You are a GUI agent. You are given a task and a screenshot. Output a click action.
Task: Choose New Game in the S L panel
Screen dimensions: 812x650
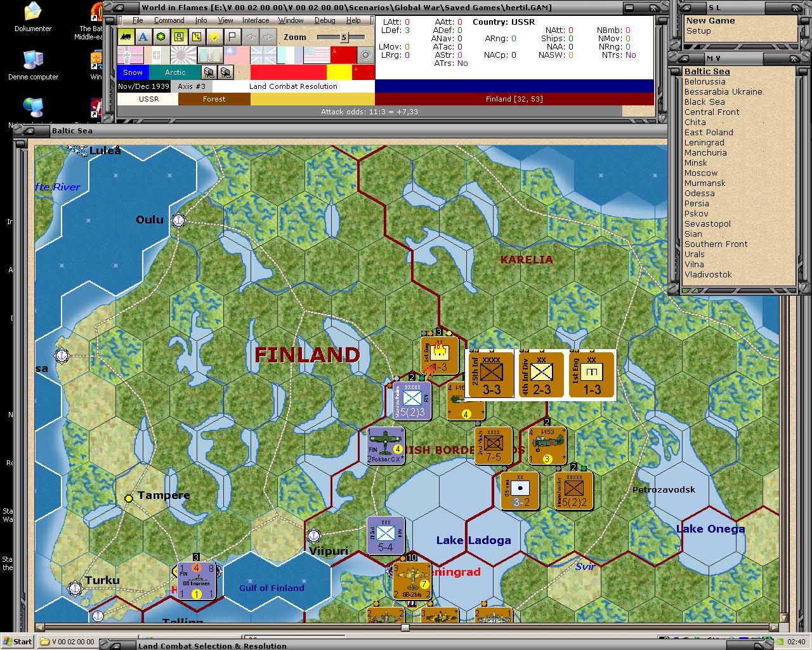[710, 21]
